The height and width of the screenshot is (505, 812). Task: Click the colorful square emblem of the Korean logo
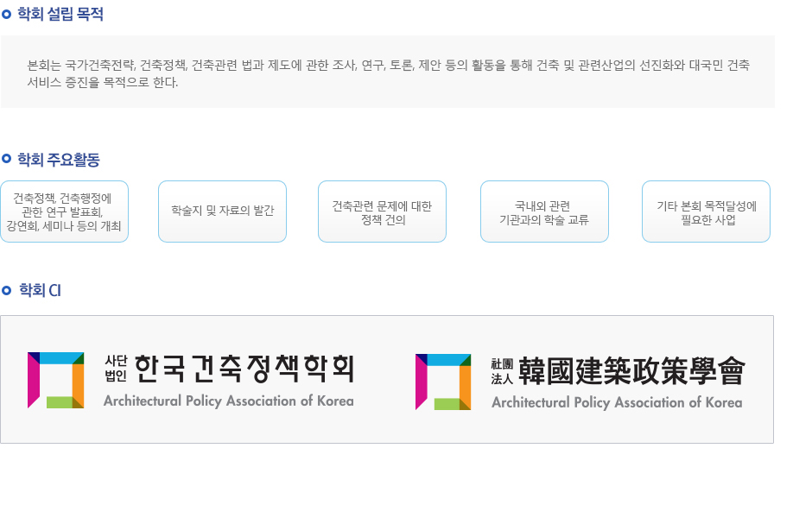(56, 381)
